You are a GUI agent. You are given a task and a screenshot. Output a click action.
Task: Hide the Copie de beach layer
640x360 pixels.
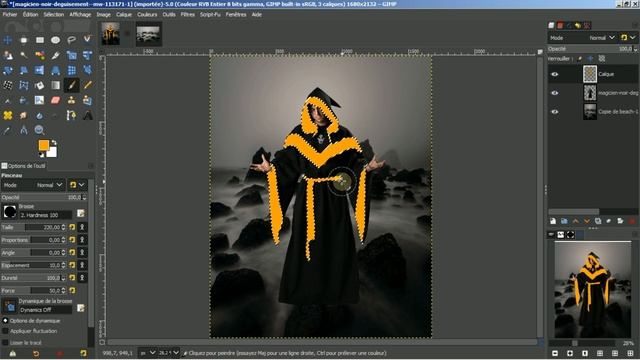(x=555, y=111)
